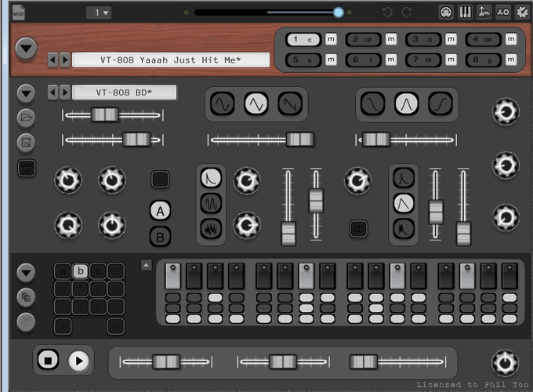Select variation B button
The width and height of the screenshot is (533, 392).
(160, 237)
